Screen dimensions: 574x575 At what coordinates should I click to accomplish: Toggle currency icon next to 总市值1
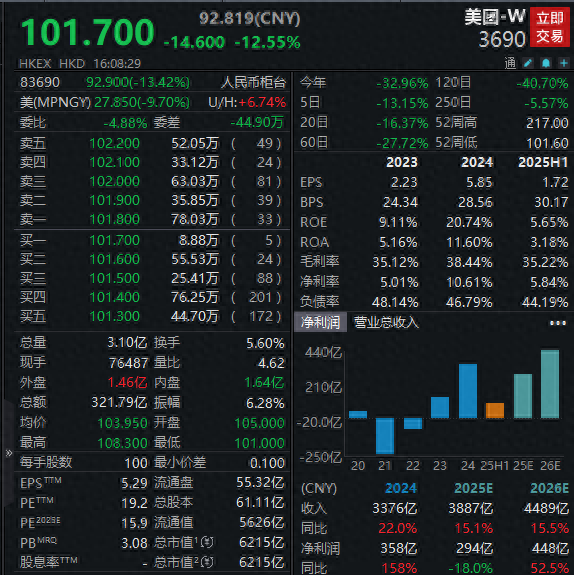207,542
